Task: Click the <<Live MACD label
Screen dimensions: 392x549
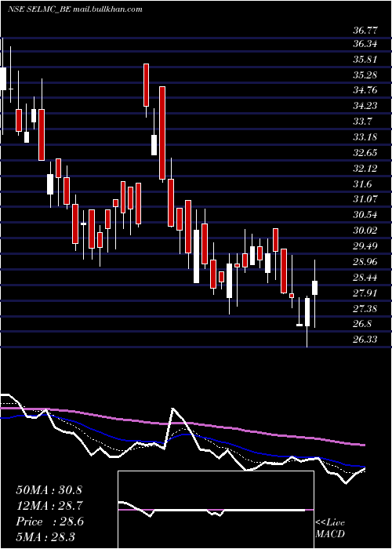Action: point(330,528)
